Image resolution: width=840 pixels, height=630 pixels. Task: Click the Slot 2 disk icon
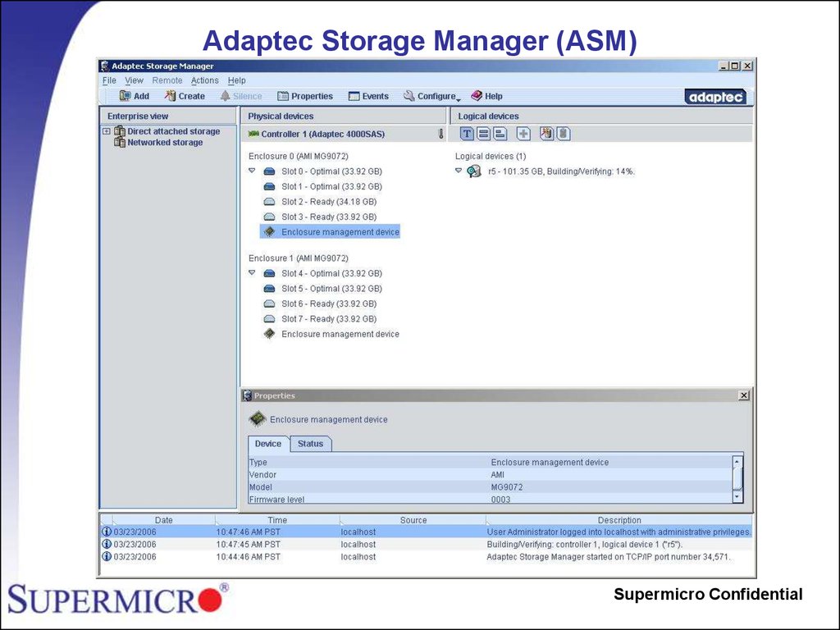click(269, 202)
